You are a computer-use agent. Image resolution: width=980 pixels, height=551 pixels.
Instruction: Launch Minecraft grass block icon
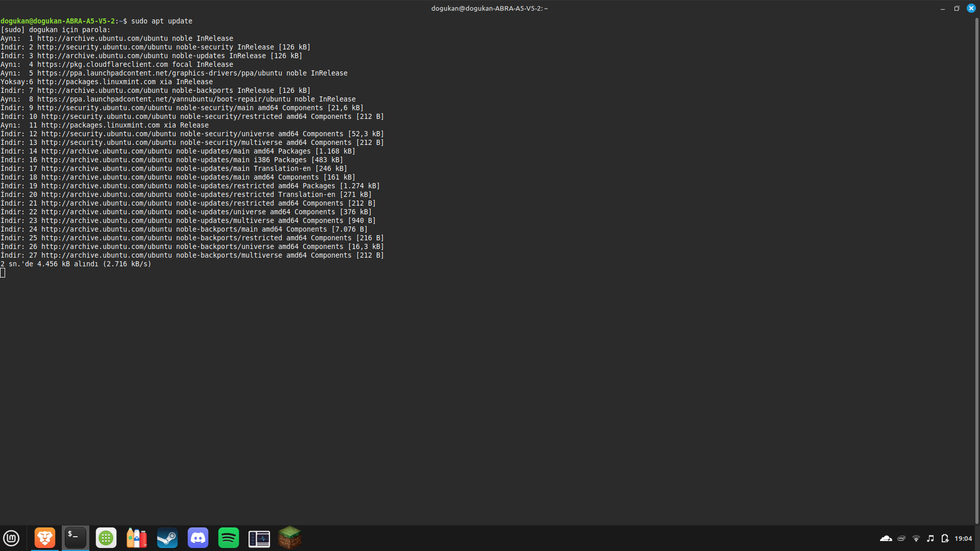click(290, 538)
